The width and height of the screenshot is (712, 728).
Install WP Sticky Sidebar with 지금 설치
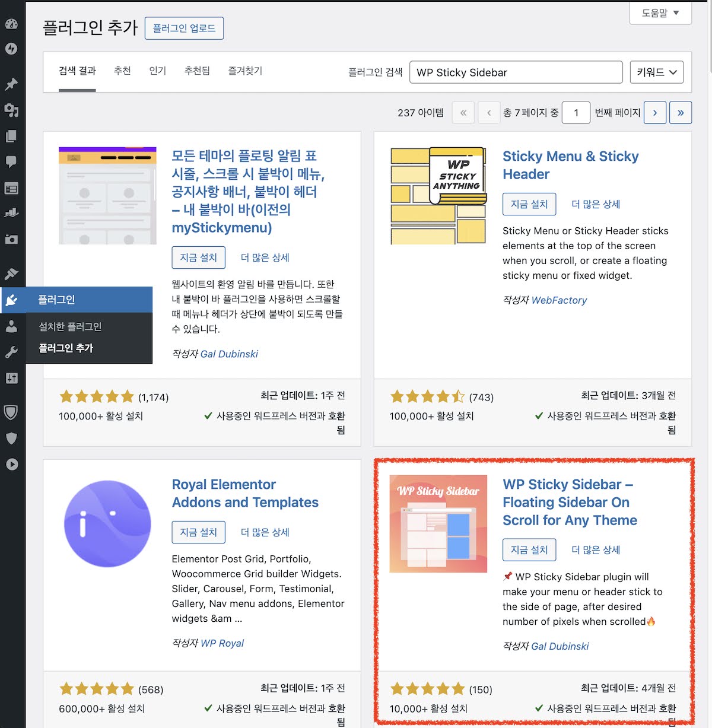529,550
